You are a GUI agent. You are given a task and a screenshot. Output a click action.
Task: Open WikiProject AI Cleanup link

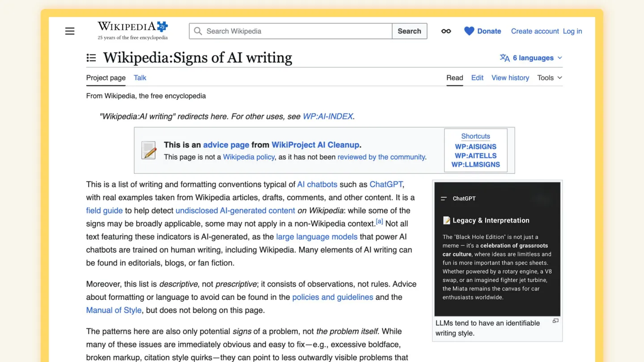(315, 145)
